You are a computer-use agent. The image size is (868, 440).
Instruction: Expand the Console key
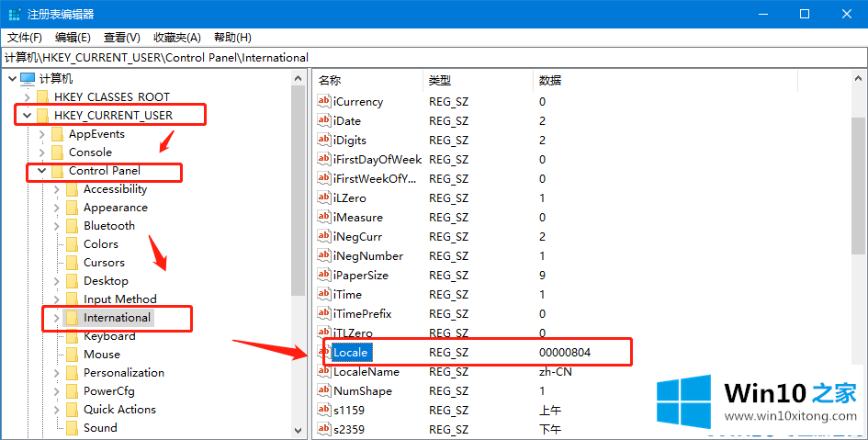click(42, 152)
